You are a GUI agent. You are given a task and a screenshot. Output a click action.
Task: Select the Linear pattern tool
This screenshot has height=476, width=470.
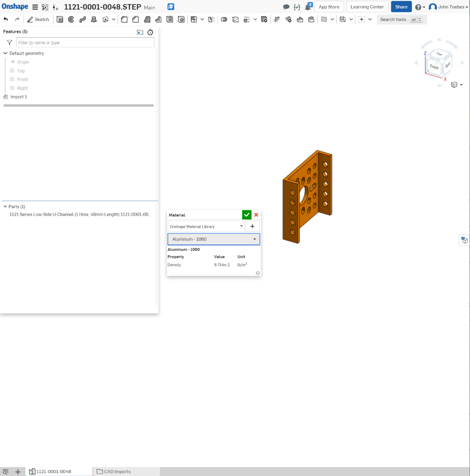click(194, 19)
